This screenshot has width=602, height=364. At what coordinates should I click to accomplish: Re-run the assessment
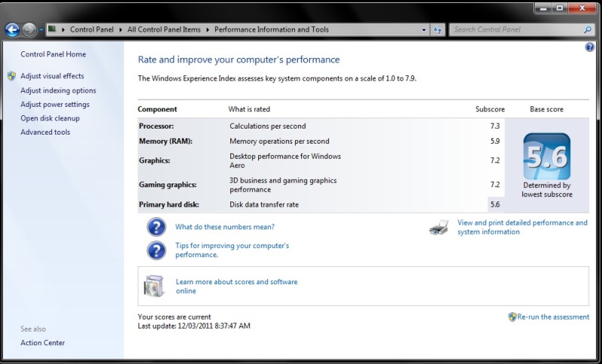[x=552, y=317]
